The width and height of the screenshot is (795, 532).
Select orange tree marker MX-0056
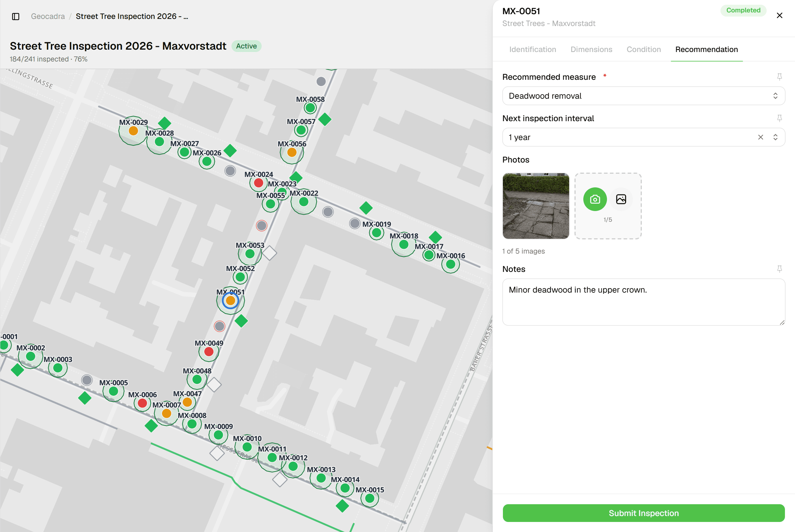[292, 153]
